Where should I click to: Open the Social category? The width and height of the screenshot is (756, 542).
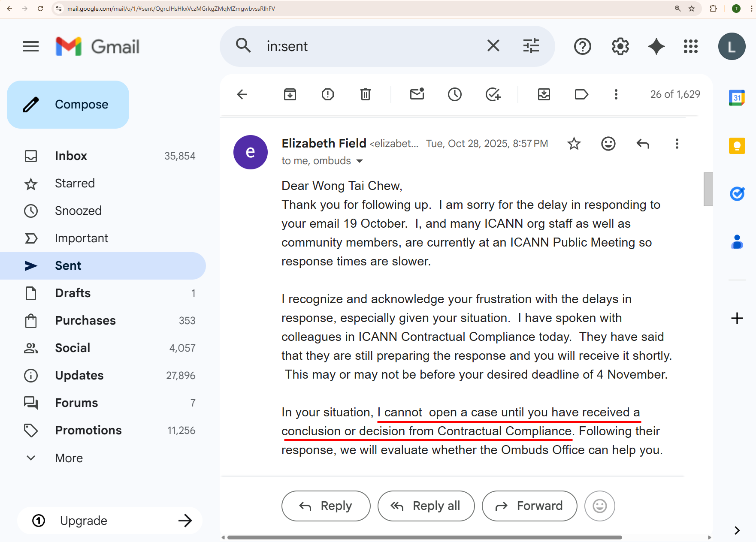tap(103, 348)
